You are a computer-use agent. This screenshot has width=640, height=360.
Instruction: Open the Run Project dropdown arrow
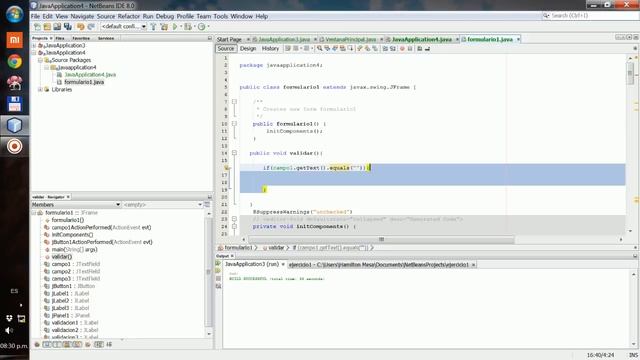(181, 27)
